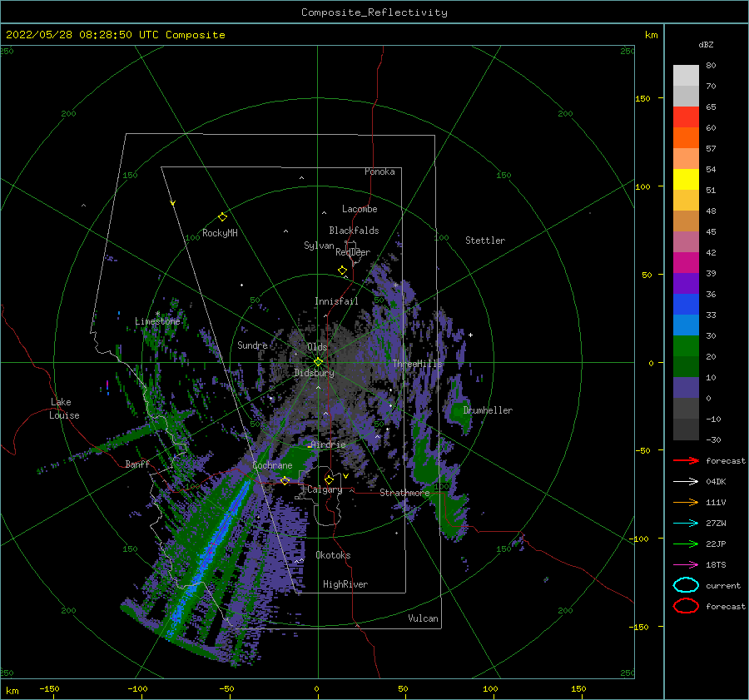The height and width of the screenshot is (700, 749).
Task: Click the Vulcan city label
Action: coord(424,618)
